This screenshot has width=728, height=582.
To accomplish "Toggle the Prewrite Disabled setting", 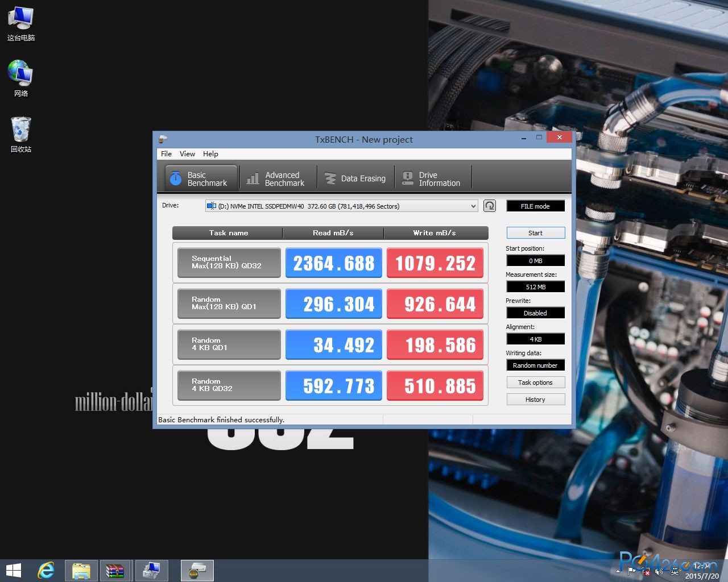I will click(535, 313).
